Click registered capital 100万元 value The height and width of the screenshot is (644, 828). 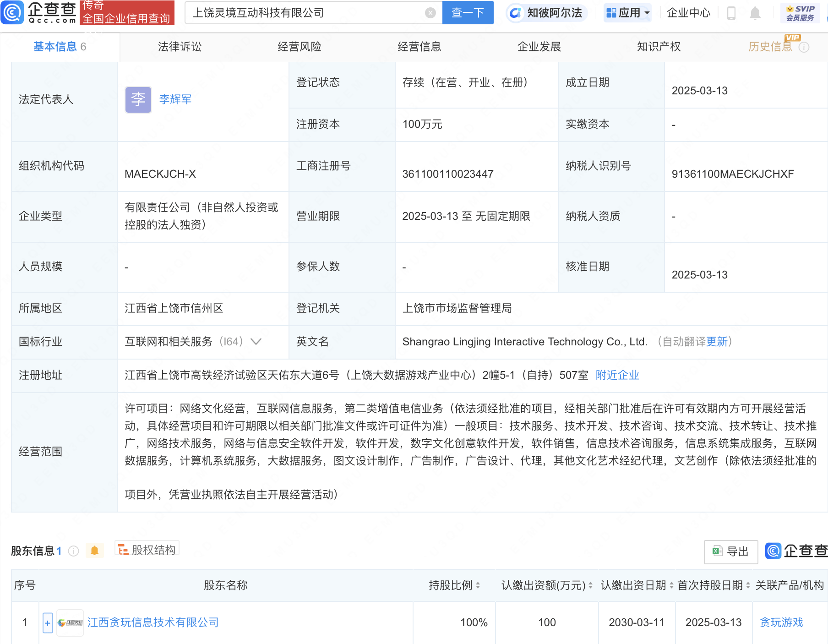tap(422, 124)
